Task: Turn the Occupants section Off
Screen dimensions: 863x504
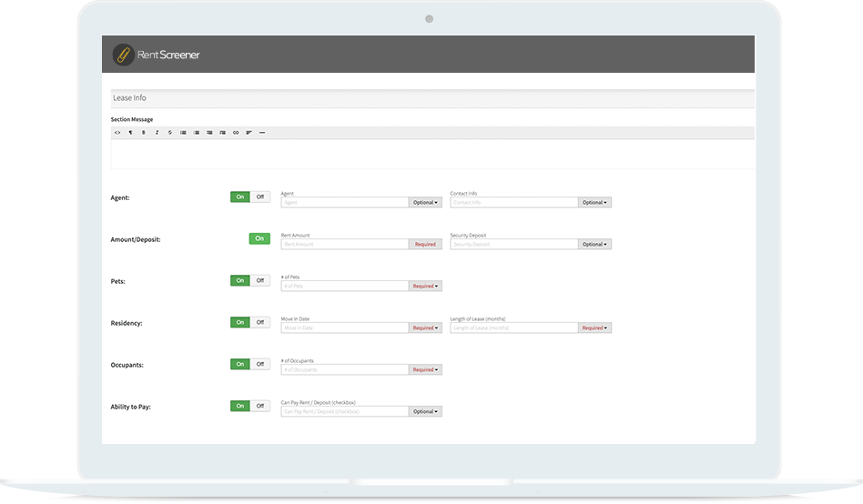Action: (259, 364)
